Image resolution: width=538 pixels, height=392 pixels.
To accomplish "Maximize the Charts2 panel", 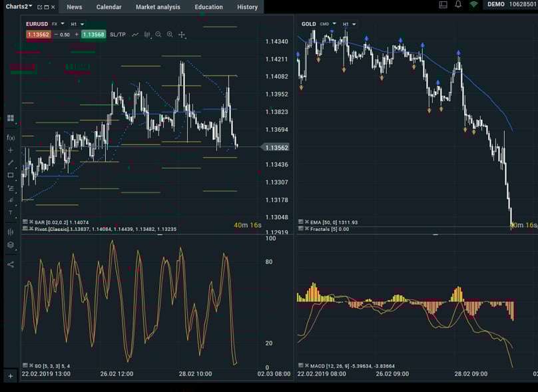I will [x=47, y=7].
